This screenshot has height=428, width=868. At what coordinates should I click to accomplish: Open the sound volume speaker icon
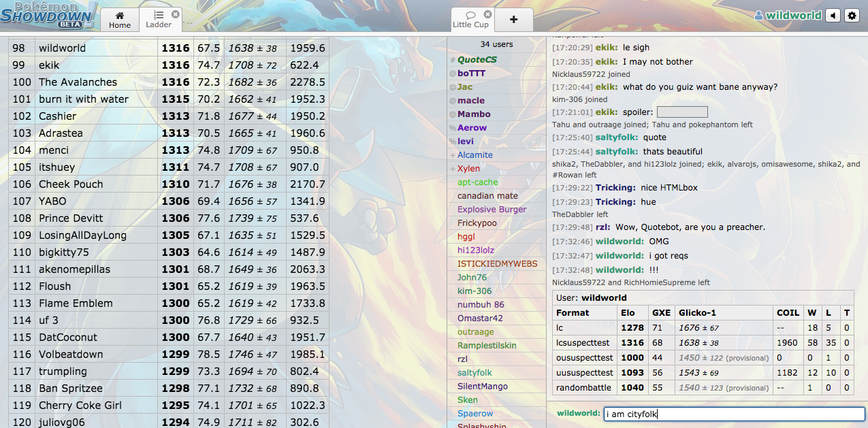click(833, 16)
